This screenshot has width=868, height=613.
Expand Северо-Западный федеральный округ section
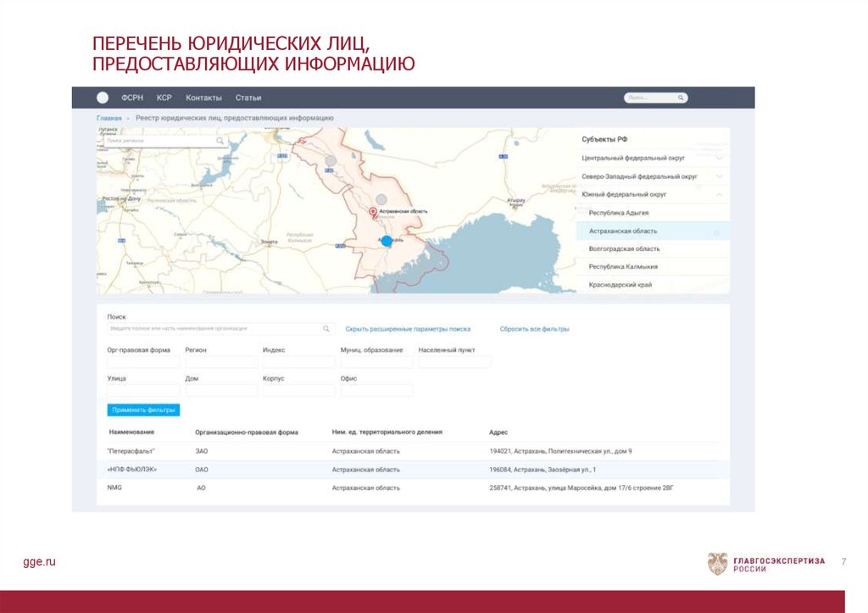click(x=719, y=176)
